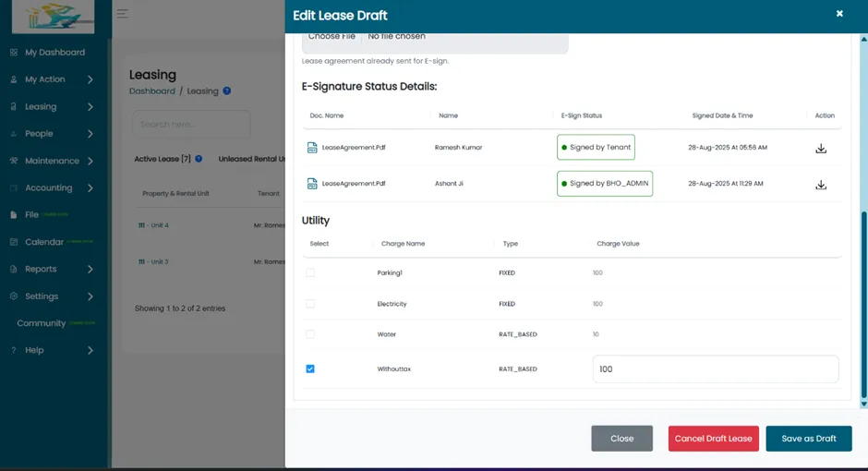Click the PDF file icon in Ramesh Kumar row
The width and height of the screenshot is (868, 471).
coord(312,147)
